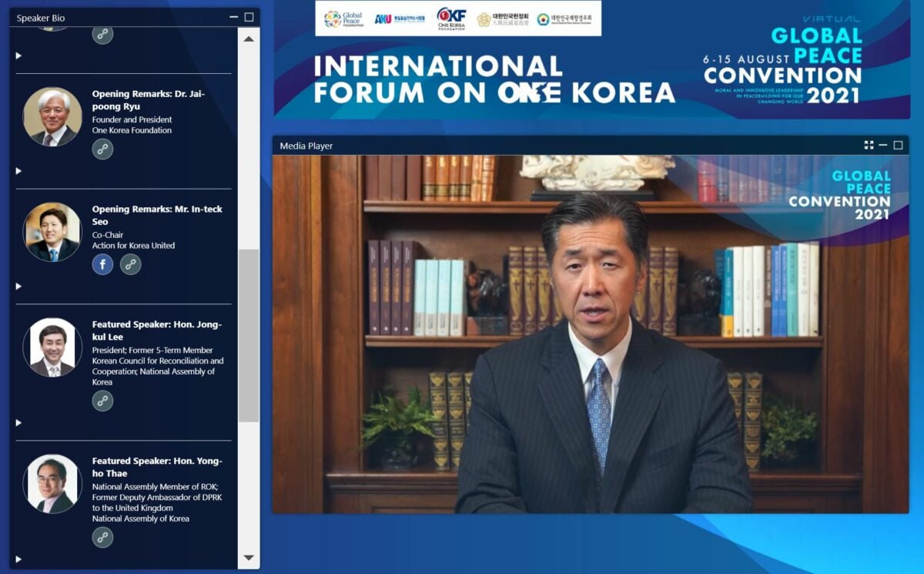Expand bio of the topmost partially visible speaker
924x574 pixels.
[x=18, y=55]
